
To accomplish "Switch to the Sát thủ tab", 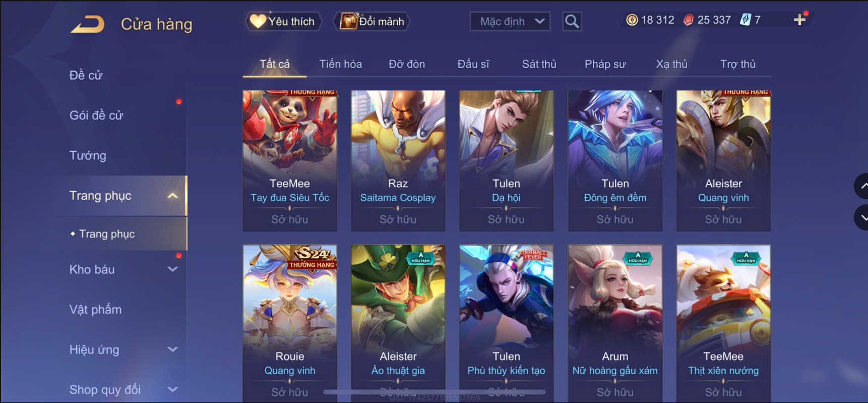I will 539,64.
